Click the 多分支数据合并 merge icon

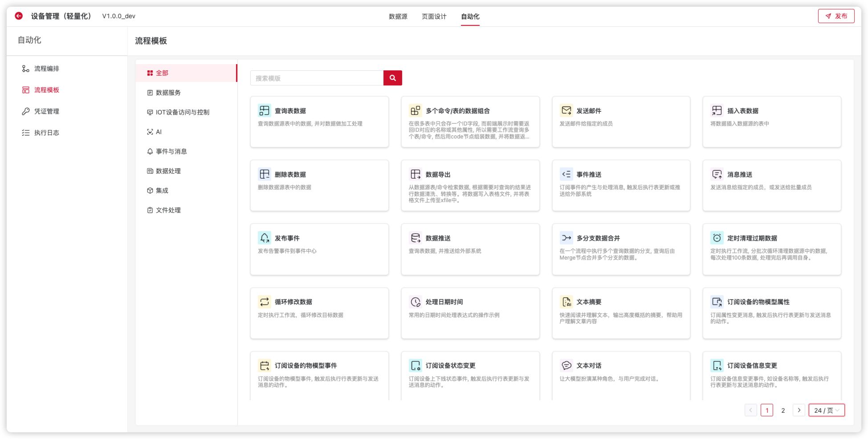(x=566, y=238)
